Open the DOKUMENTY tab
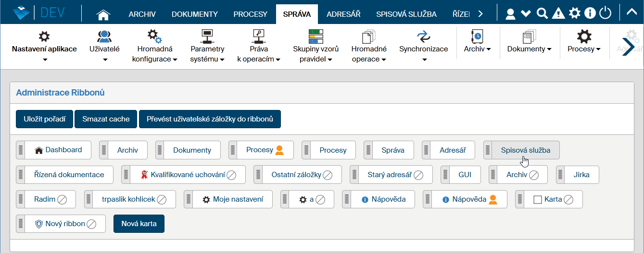The height and width of the screenshot is (253, 644). click(194, 14)
